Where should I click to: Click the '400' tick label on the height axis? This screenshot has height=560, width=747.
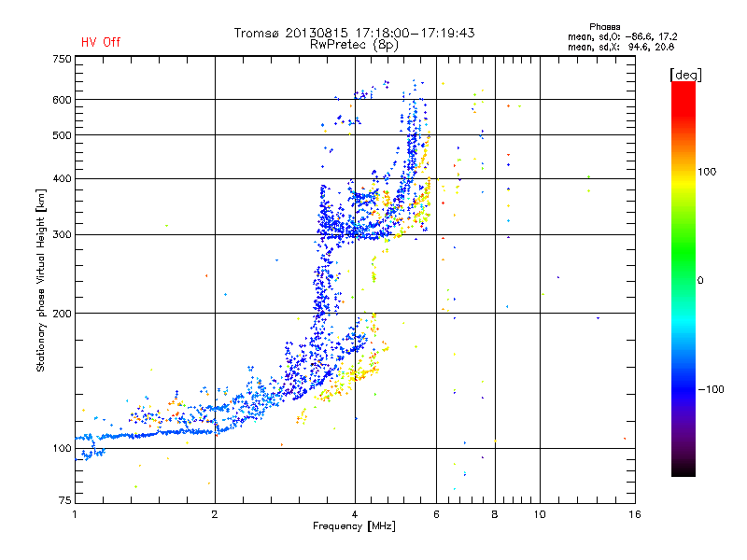click(62, 178)
